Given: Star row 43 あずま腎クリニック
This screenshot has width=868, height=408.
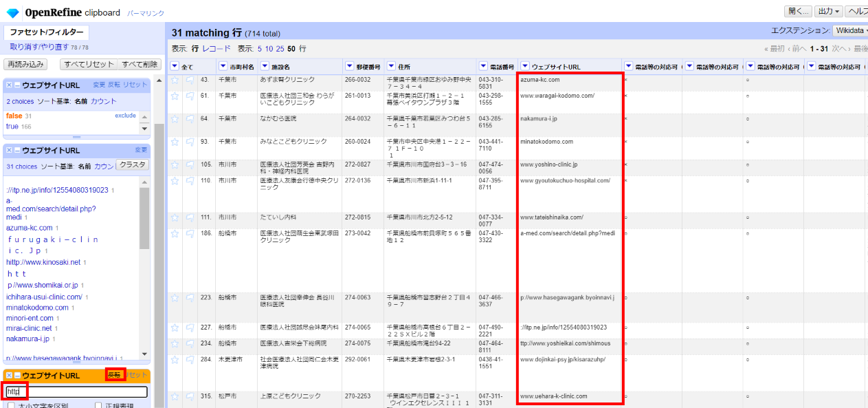Looking at the screenshot, I should [175, 80].
